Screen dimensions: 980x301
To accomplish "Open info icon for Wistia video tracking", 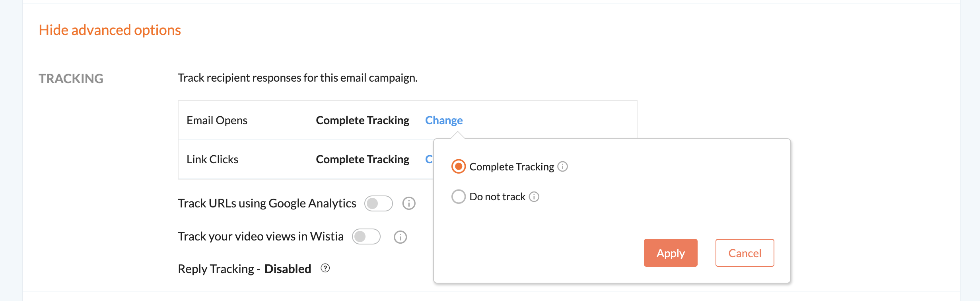I will [x=400, y=237].
